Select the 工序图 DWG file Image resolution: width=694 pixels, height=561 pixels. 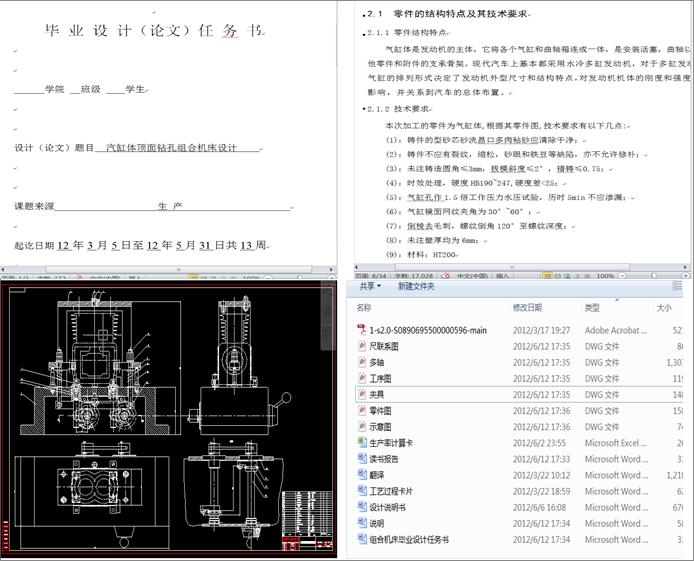point(374,378)
